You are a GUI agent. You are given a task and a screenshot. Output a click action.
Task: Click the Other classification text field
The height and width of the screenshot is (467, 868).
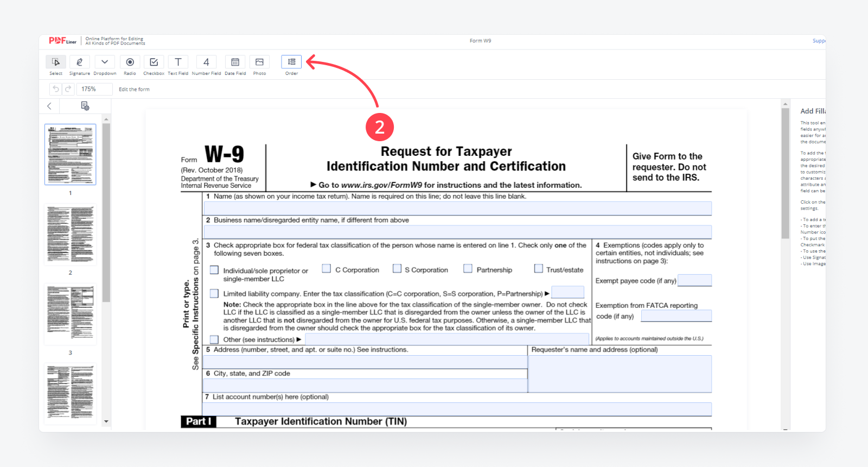pyautogui.click(x=446, y=339)
